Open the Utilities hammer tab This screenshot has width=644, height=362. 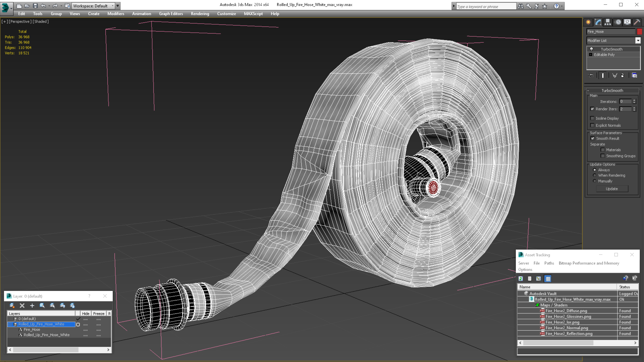[x=637, y=22]
